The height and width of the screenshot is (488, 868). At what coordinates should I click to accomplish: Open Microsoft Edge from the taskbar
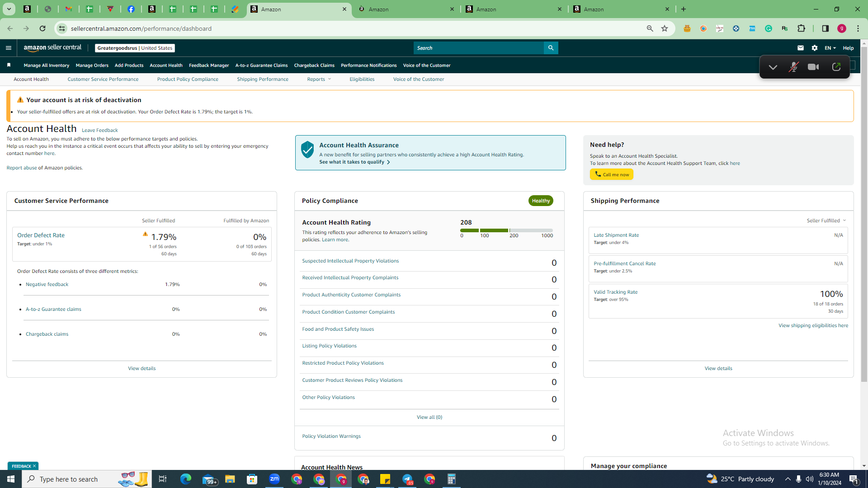pyautogui.click(x=185, y=479)
